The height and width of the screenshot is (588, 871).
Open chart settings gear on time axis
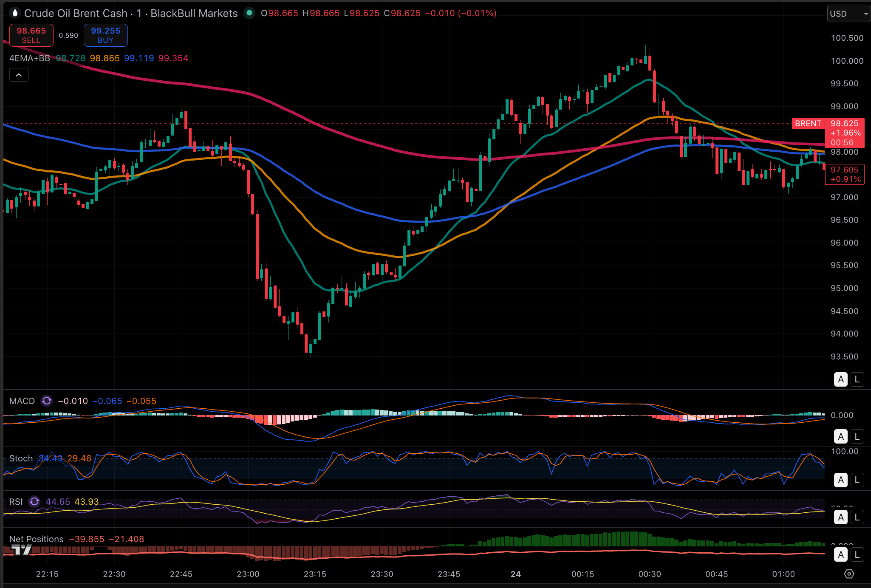coord(849,574)
